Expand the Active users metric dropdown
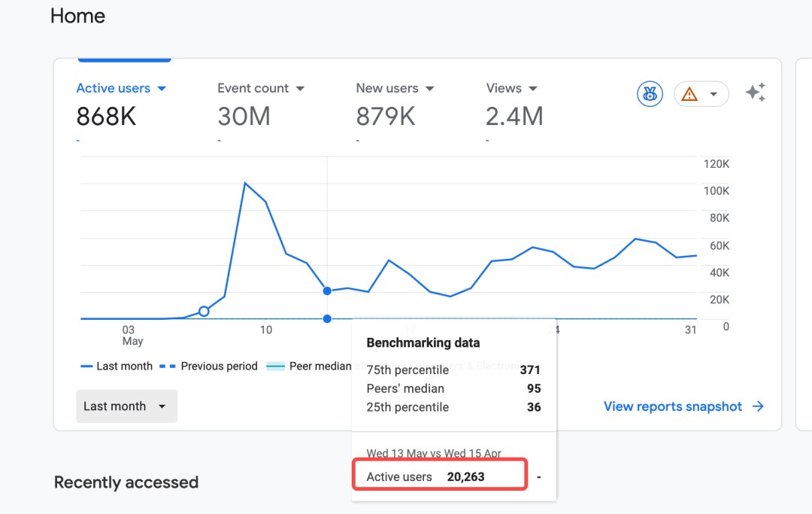This screenshot has width=812, height=514. point(121,88)
